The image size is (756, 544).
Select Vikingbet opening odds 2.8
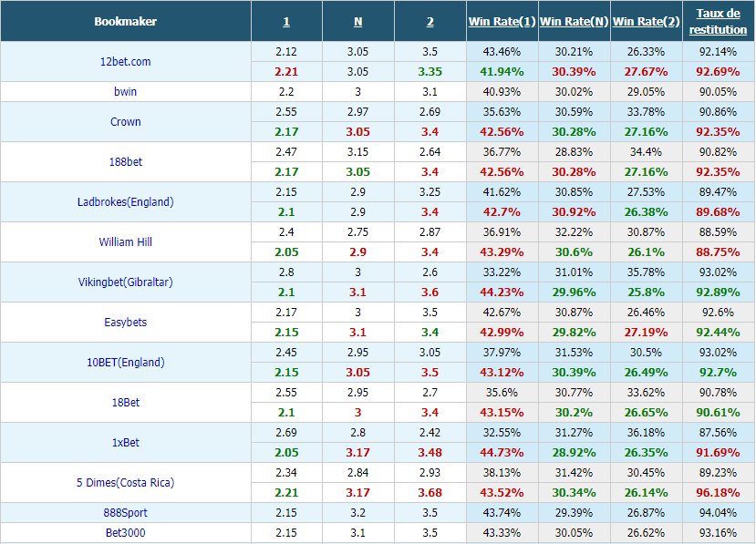pos(286,272)
